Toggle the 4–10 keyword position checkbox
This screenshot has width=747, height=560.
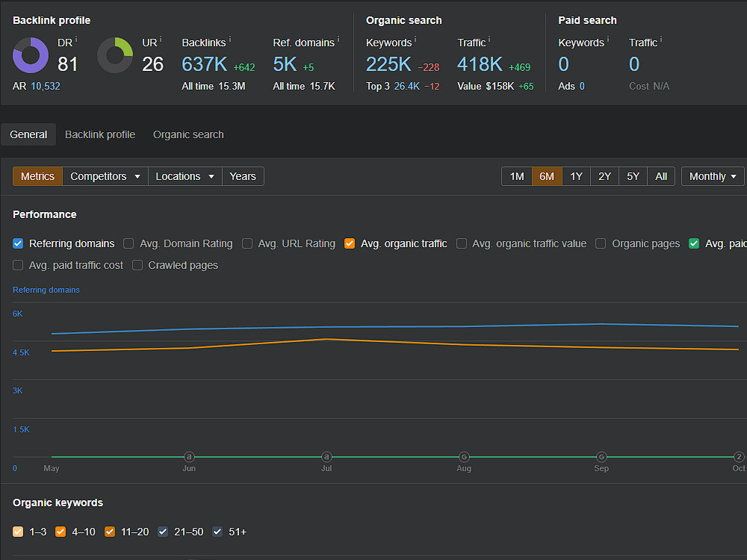pyautogui.click(x=61, y=532)
